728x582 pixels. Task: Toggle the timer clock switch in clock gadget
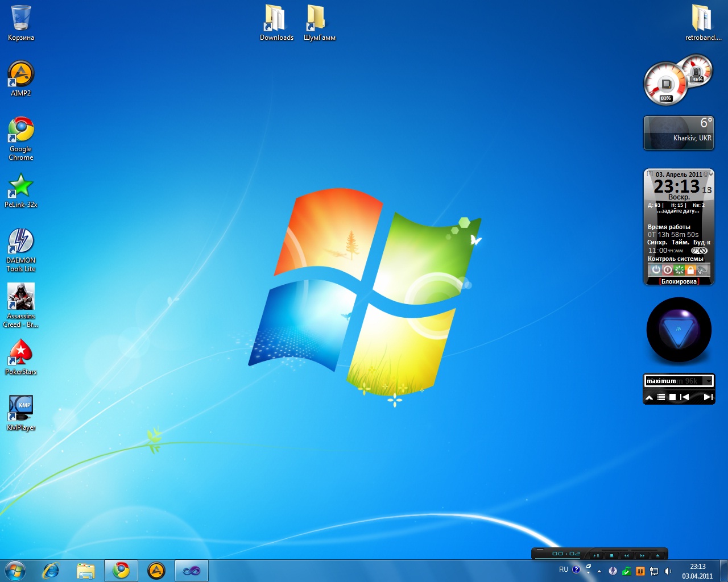point(699,251)
